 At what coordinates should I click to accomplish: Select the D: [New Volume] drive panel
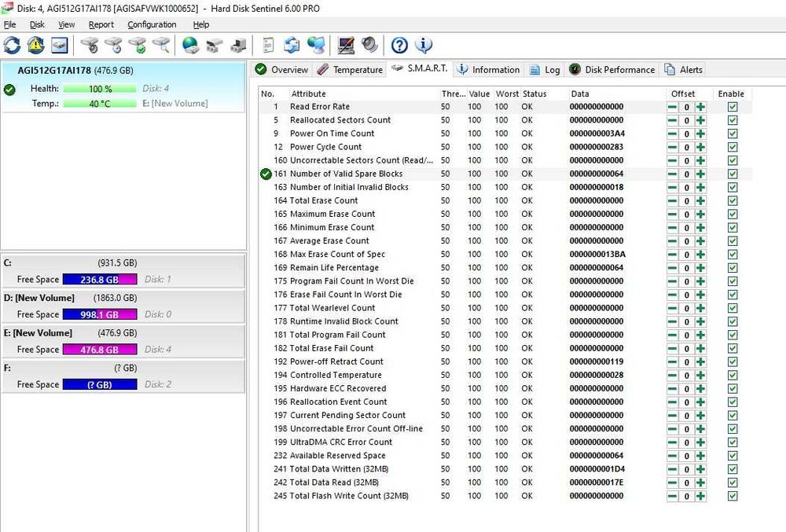123,306
